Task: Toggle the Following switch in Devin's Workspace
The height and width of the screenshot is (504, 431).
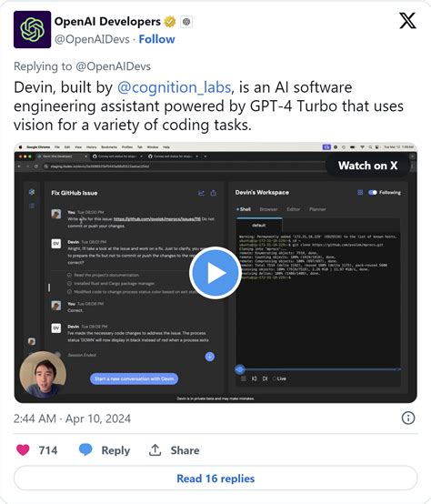Action: [x=373, y=192]
